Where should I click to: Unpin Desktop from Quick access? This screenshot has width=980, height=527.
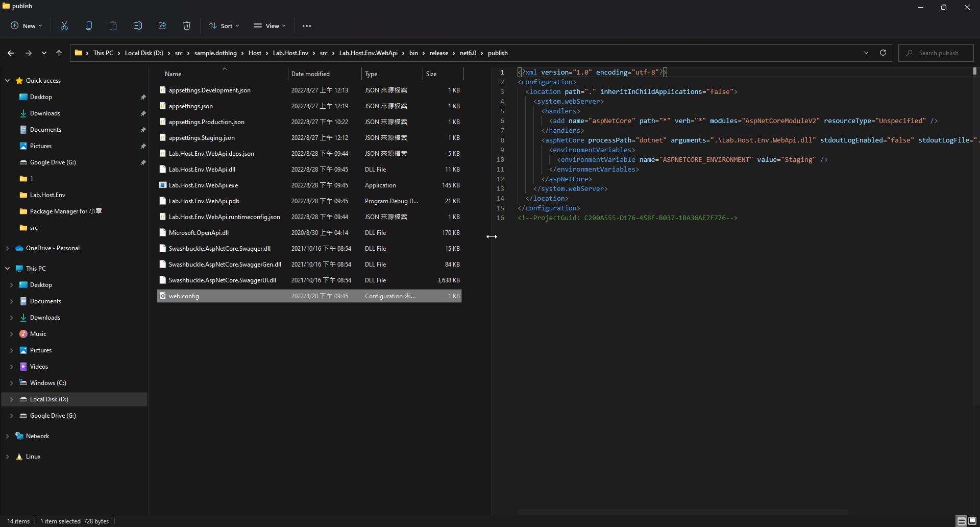[x=143, y=97]
